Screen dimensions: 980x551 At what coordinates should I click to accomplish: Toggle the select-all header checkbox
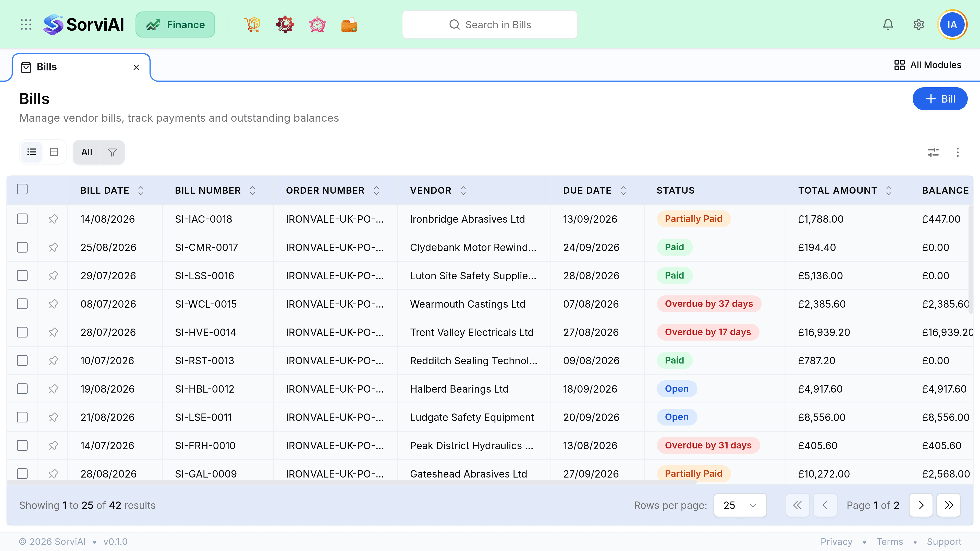pyautogui.click(x=22, y=189)
